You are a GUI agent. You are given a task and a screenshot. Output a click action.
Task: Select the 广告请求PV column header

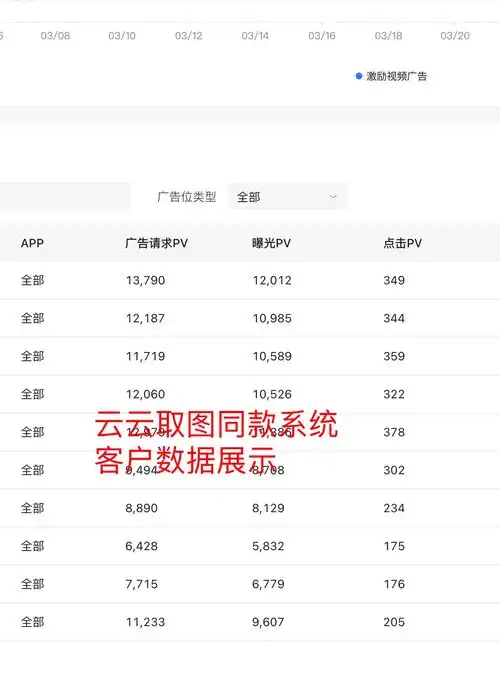pyautogui.click(x=156, y=243)
